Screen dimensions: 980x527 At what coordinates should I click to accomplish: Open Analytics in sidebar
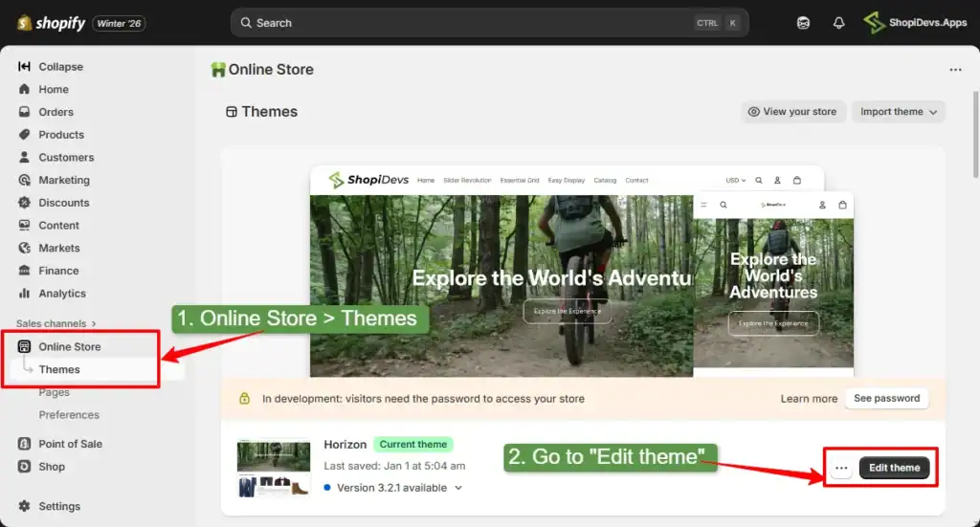[x=62, y=294]
